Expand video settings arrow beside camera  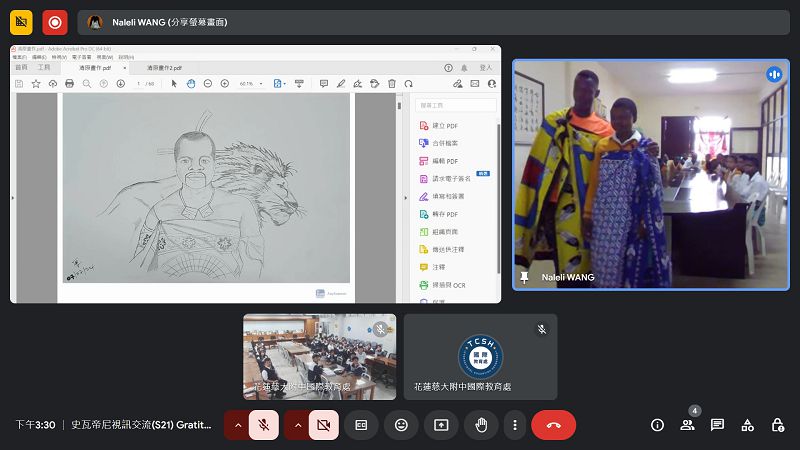click(x=297, y=425)
